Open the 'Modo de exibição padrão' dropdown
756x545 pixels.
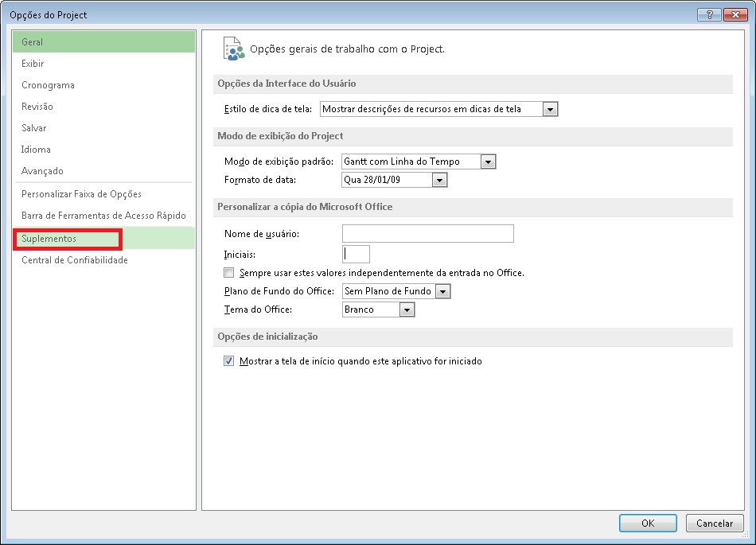486,162
